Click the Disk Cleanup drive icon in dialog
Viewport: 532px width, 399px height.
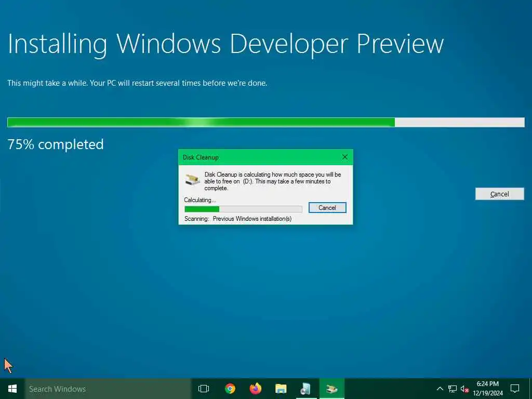point(192,179)
